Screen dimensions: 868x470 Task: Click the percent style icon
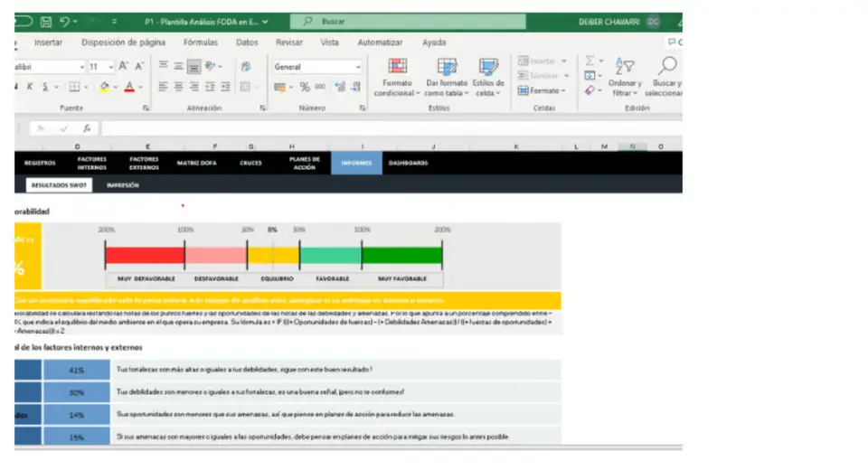[x=305, y=88]
